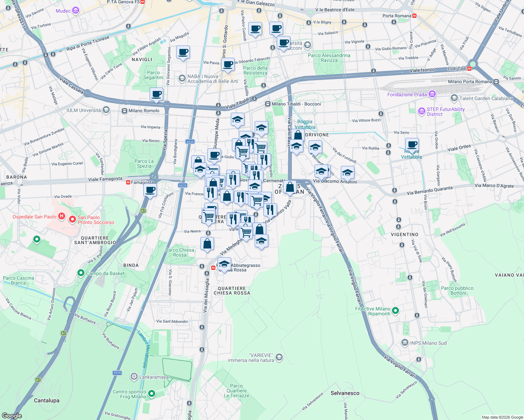Click the Lodi TIBB metro station icon
This screenshot has height=420, width=524.
(469, 68)
